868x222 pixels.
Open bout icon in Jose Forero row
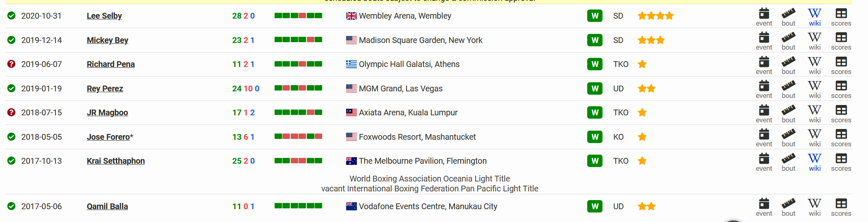(x=788, y=138)
